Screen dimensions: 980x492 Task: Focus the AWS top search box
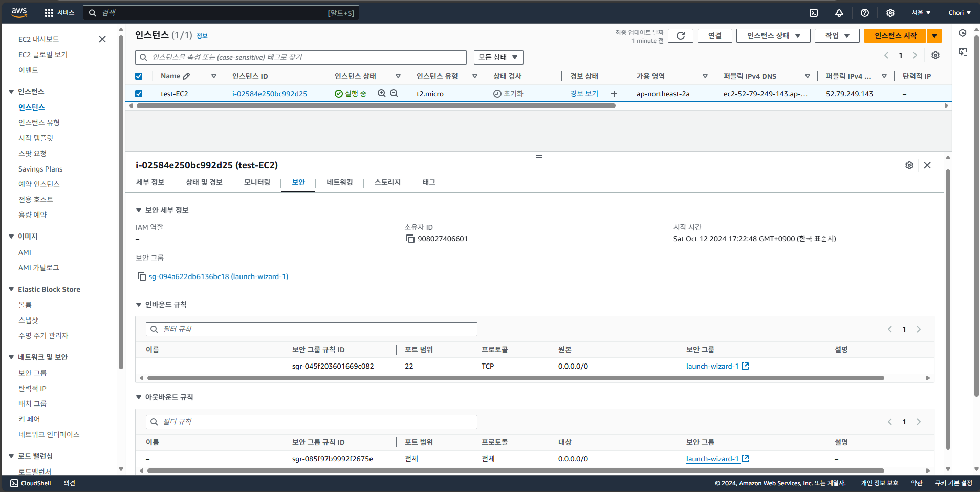221,13
